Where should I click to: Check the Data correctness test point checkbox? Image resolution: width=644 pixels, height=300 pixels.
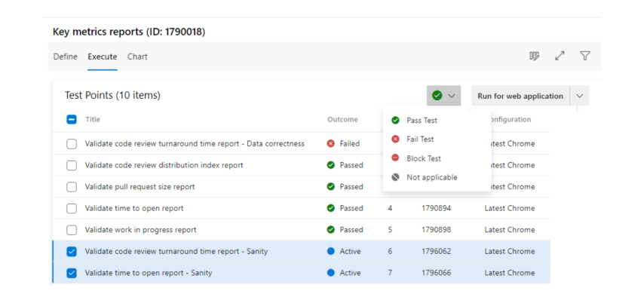coord(72,144)
